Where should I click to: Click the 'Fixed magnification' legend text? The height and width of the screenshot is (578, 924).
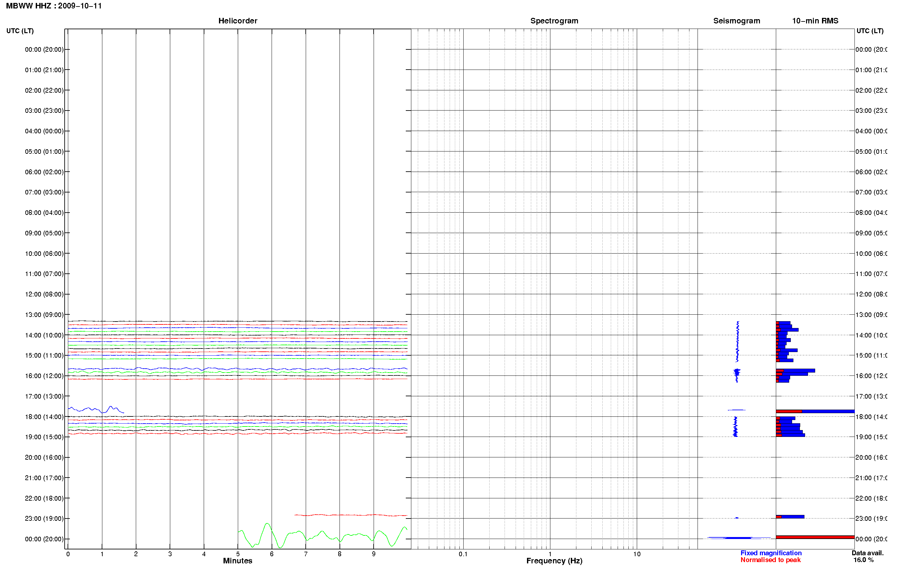point(771,553)
